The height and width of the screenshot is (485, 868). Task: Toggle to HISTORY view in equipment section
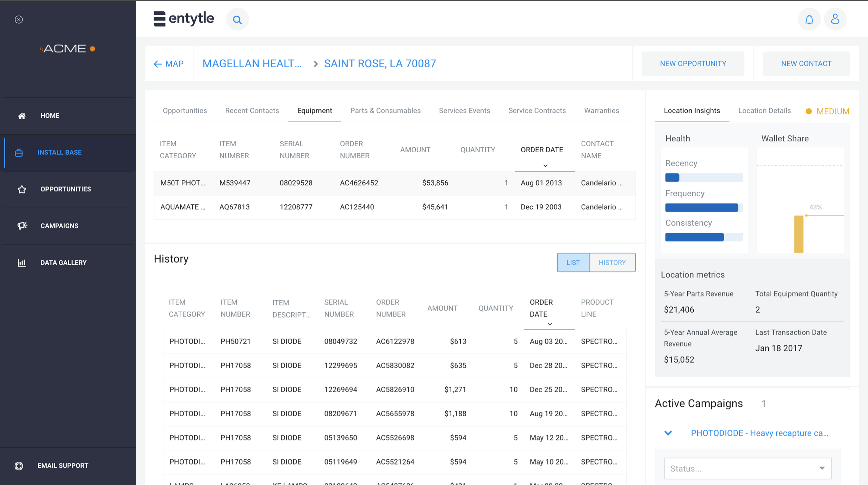coord(611,263)
